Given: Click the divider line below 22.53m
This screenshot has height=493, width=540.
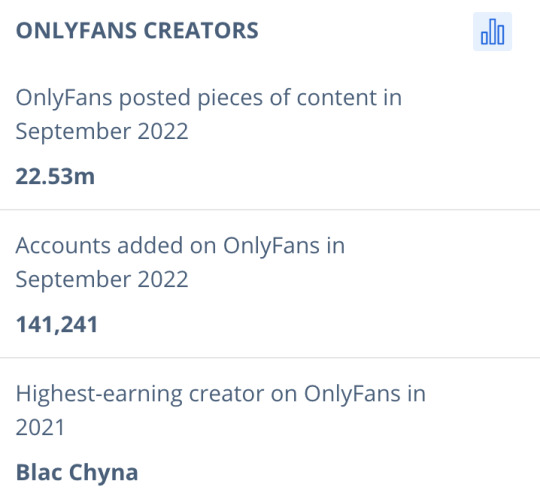Looking at the screenshot, I should click(270, 209).
